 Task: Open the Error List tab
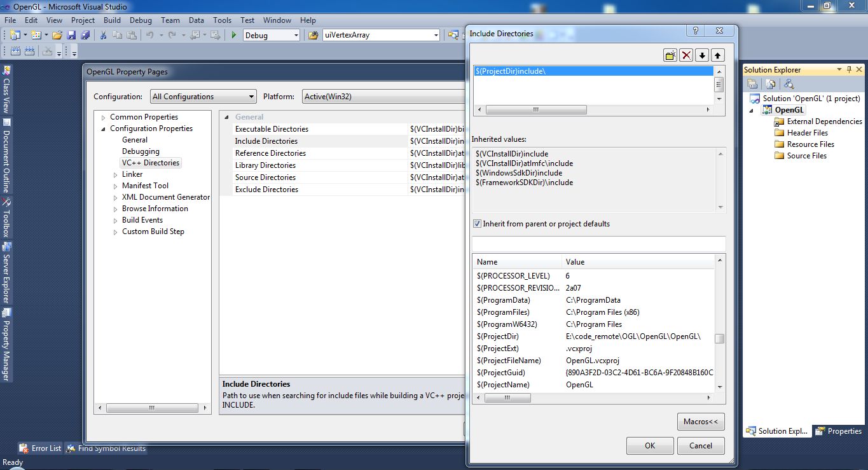pos(40,448)
